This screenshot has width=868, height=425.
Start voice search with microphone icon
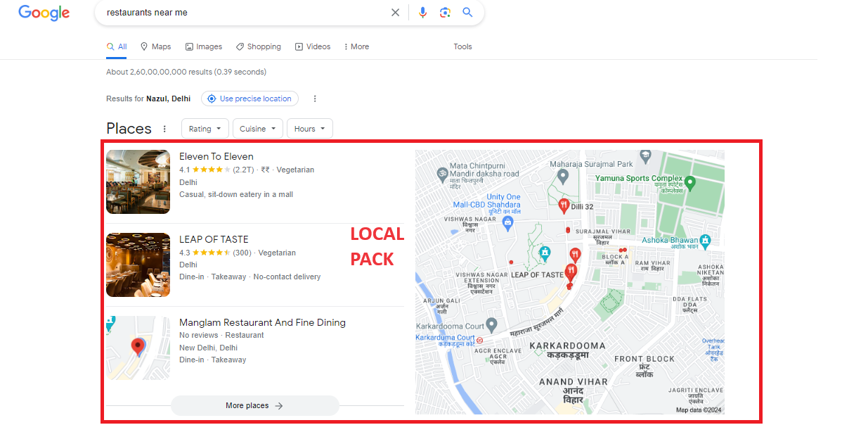point(422,13)
